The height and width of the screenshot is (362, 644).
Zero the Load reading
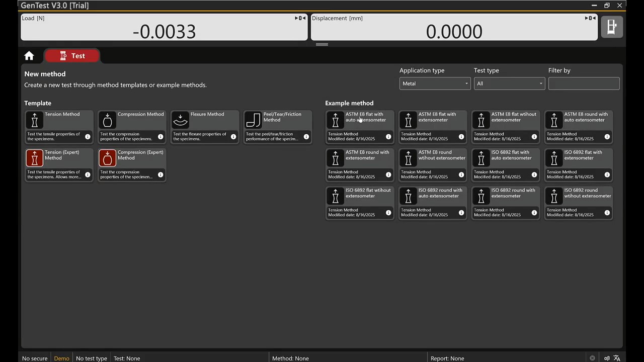(300, 18)
